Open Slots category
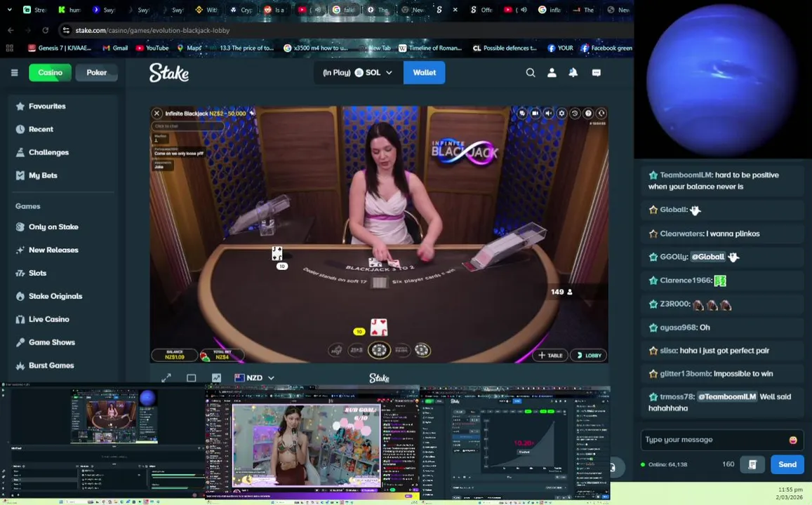 point(62,273)
